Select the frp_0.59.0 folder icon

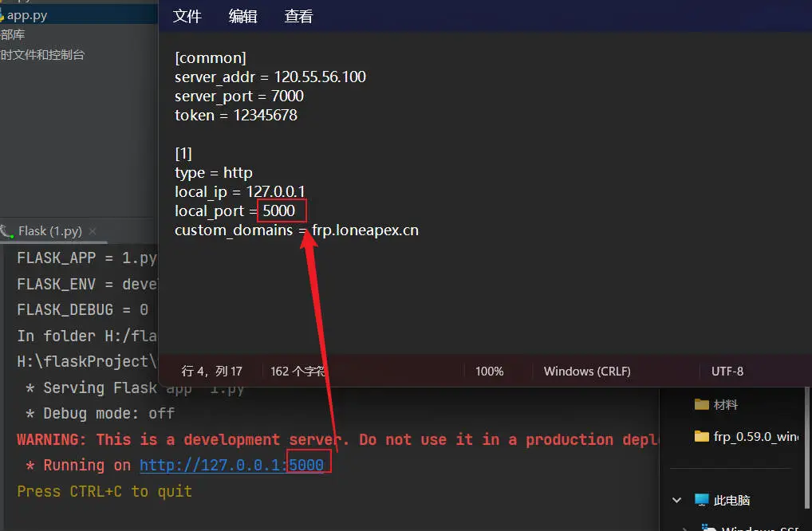tap(701, 436)
